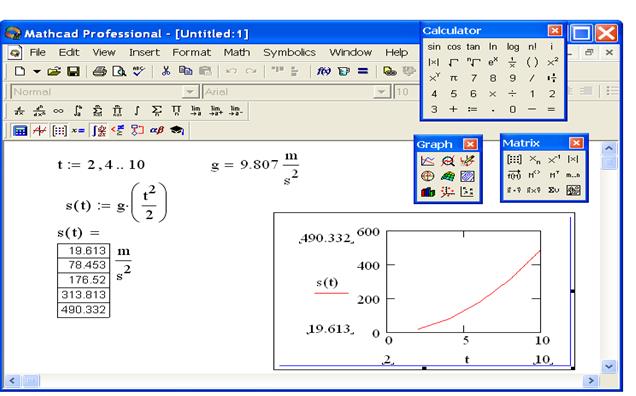This screenshot has width=636, height=396.
Task: Expand the Normal style dropdown
Action: pyautogui.click(x=189, y=92)
